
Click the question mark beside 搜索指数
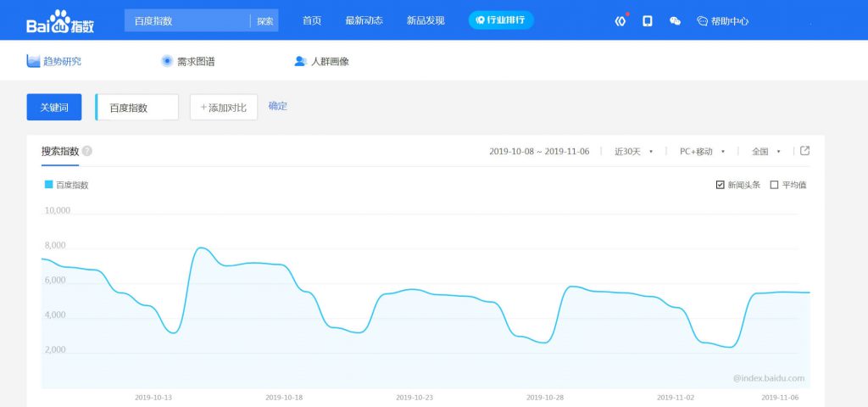87,152
